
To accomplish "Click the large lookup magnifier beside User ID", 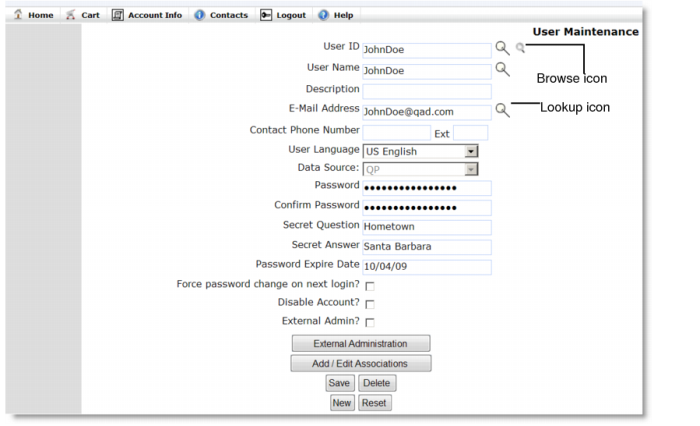I will point(502,48).
